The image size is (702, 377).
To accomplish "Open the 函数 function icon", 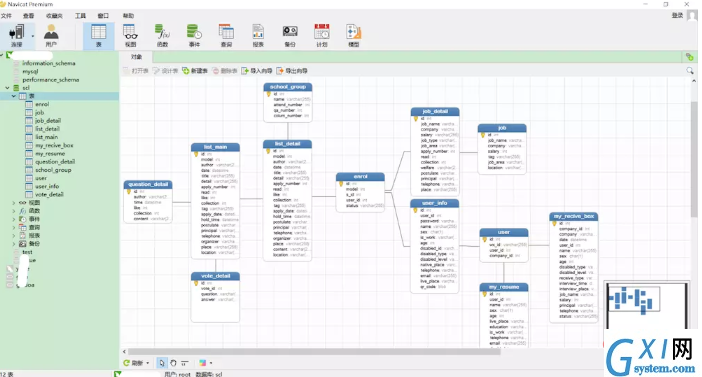I will pos(162,36).
